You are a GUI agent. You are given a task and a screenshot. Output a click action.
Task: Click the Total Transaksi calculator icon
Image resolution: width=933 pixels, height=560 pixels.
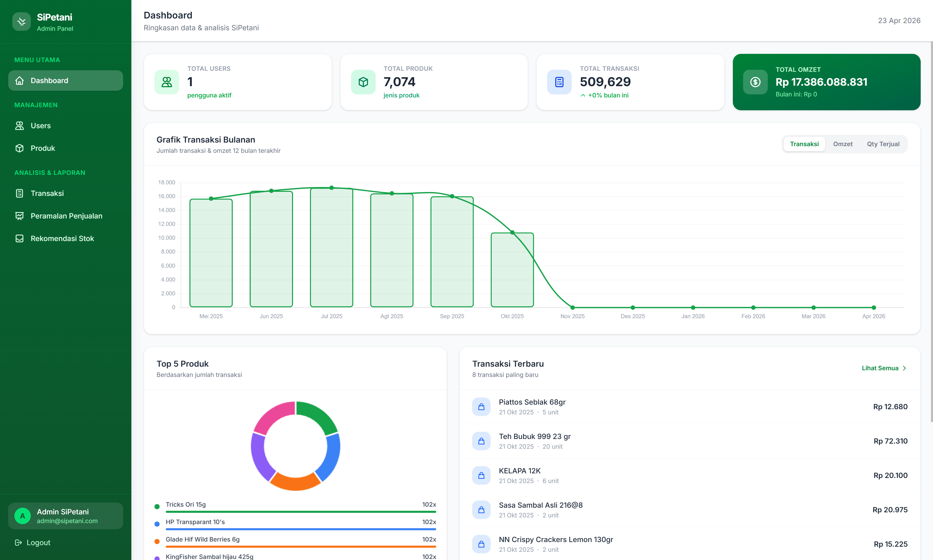[559, 82]
